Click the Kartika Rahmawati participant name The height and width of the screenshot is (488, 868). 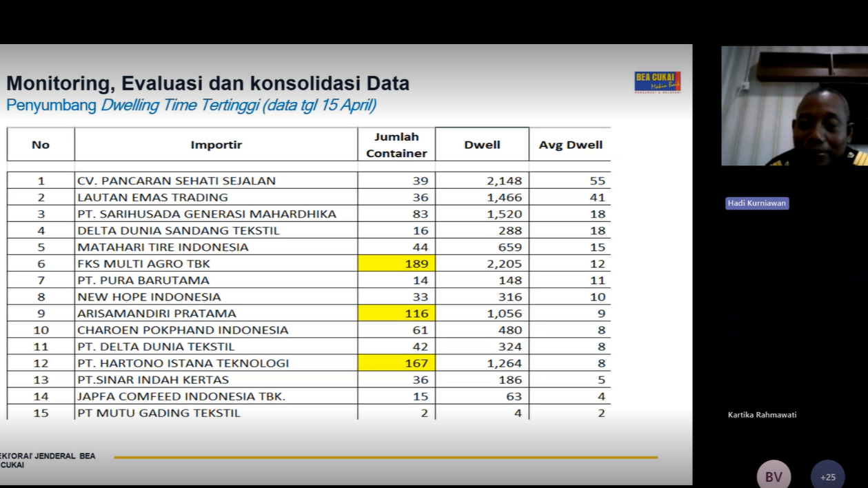(762, 415)
